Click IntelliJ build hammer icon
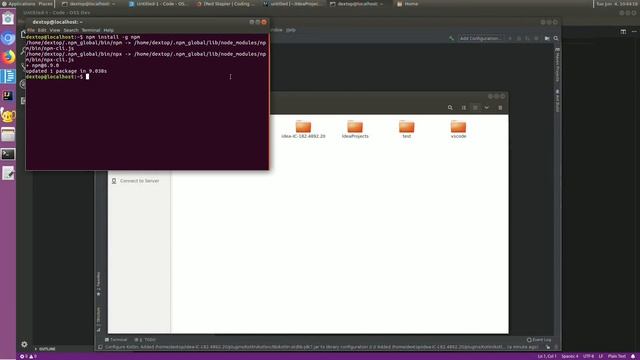This screenshot has width=640, height=360. click(451, 38)
